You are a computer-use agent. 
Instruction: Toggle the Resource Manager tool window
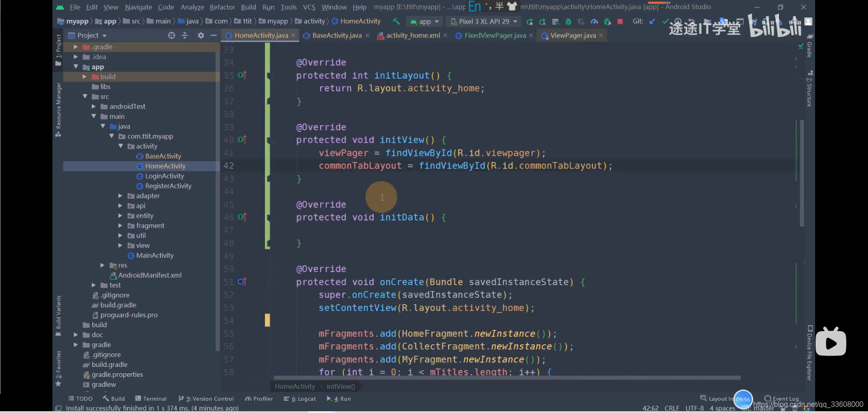[x=58, y=109]
